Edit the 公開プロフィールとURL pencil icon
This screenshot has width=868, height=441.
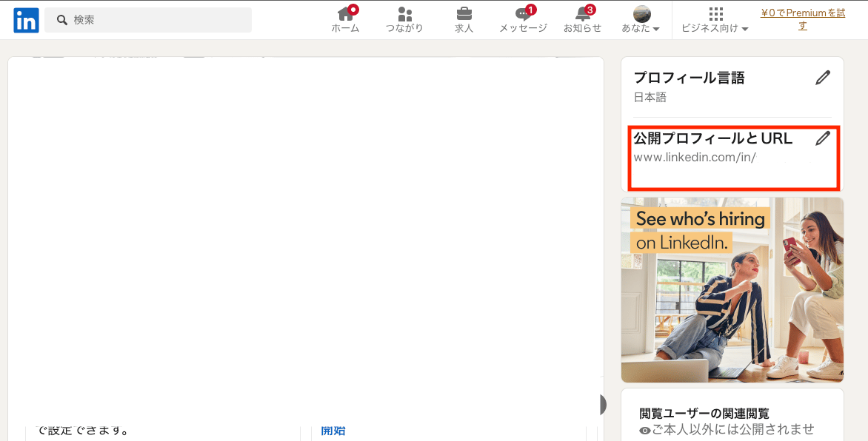click(823, 138)
